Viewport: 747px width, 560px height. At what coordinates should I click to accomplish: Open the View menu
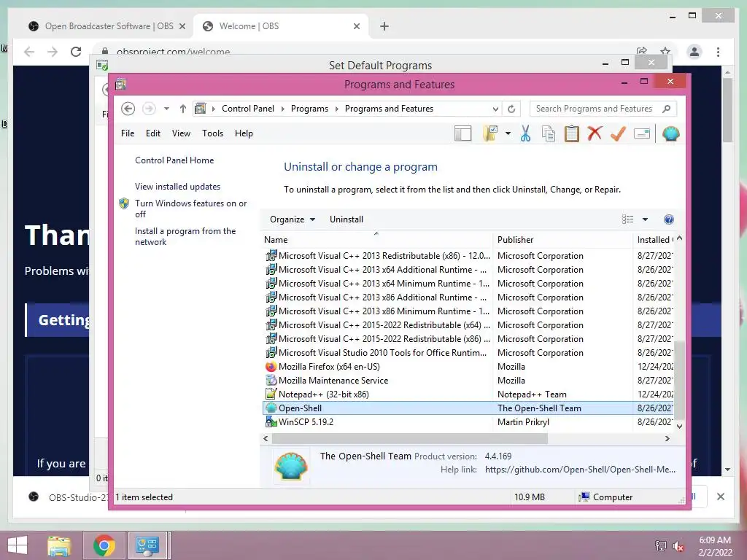pos(181,133)
